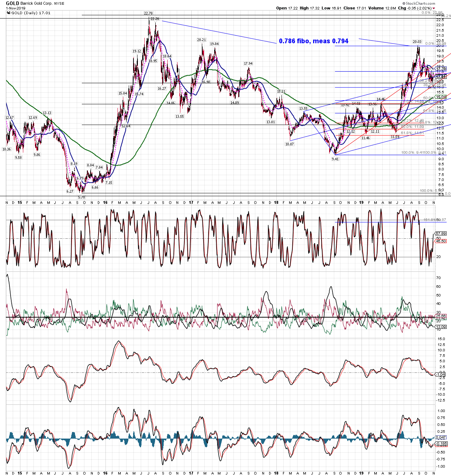The width and height of the screenshot is (451, 476).
Task: Click the 17.94 price label
Action: [248, 64]
